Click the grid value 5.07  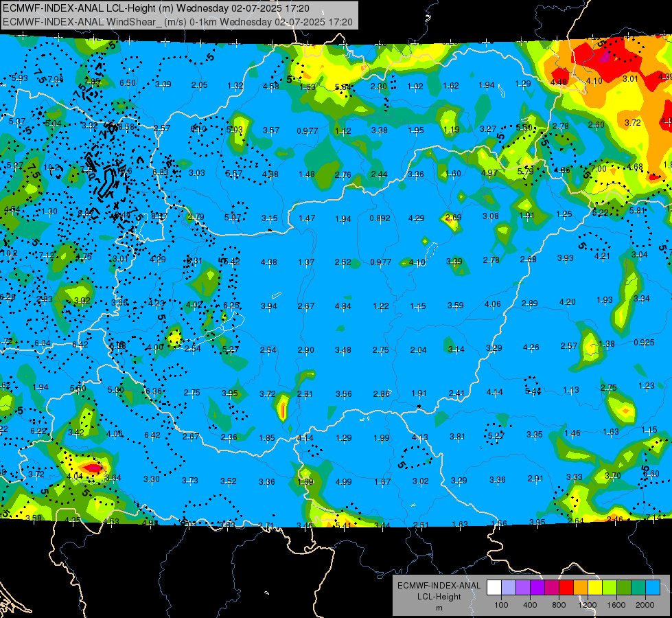(x=233, y=218)
